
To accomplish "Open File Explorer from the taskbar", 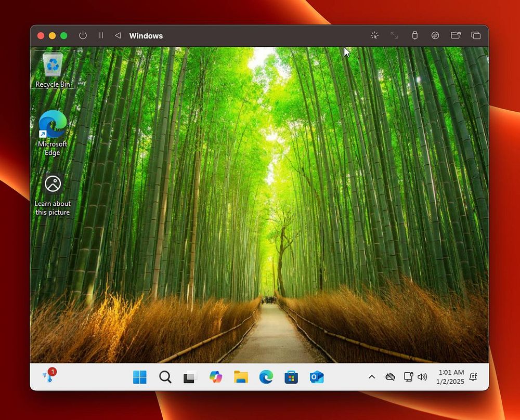I will 241,377.
